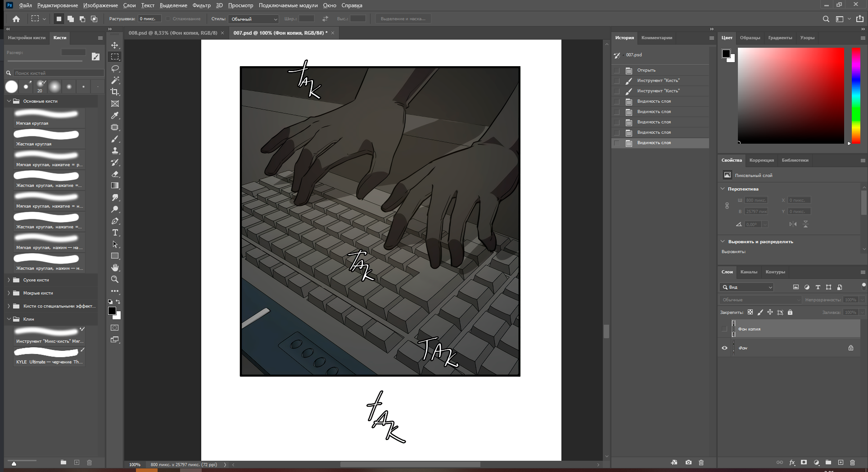Add layer style with fx icon

pyautogui.click(x=792, y=463)
